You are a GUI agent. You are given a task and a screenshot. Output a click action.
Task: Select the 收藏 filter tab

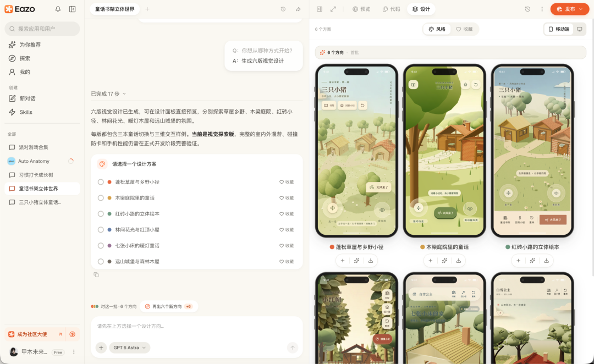[x=464, y=29]
